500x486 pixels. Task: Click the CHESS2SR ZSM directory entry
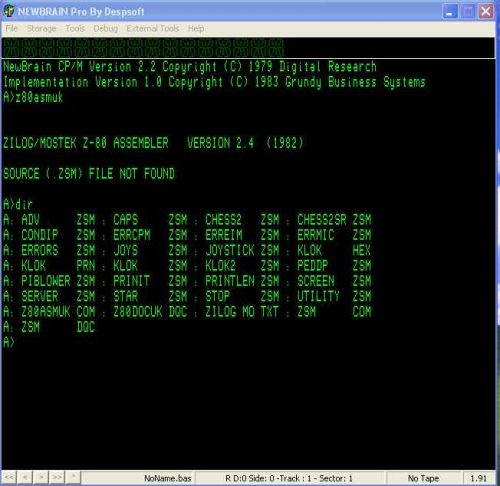pyautogui.click(x=334, y=220)
